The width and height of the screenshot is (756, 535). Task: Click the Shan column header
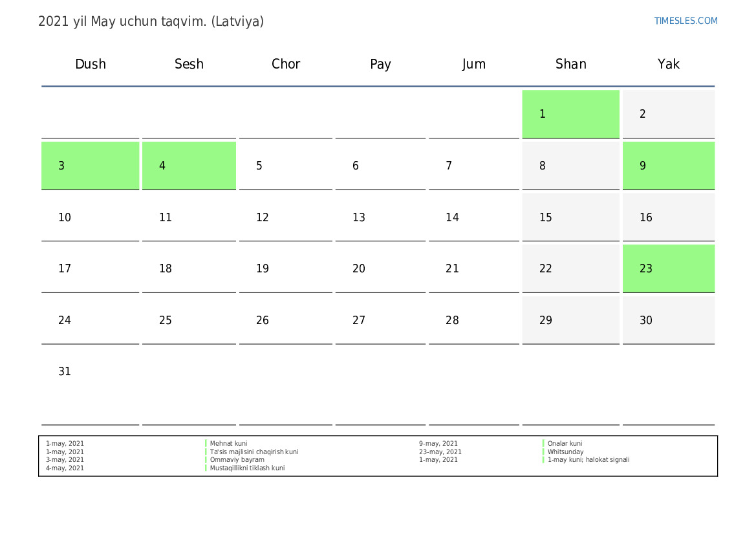(x=570, y=64)
